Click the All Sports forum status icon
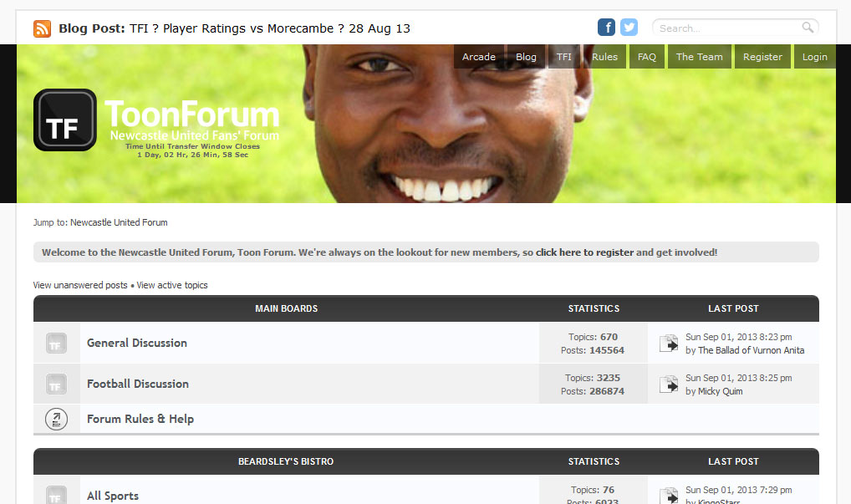This screenshot has width=851, height=504. coord(56,495)
